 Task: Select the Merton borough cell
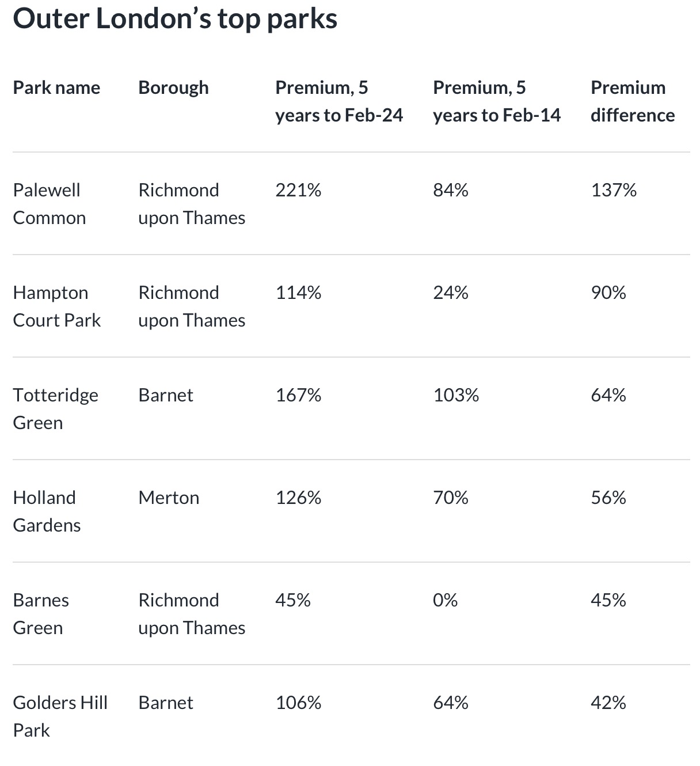169,498
